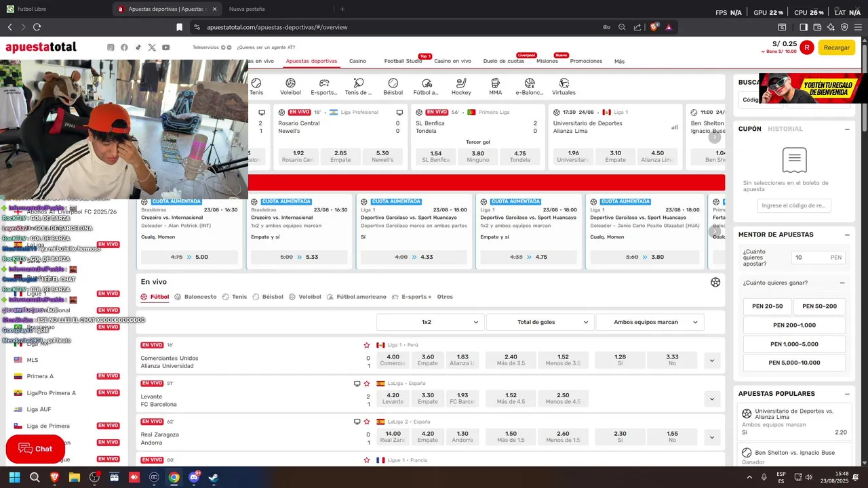Collapse the Apuestas populares panel
The height and width of the screenshot is (488, 868).
pos(847,394)
